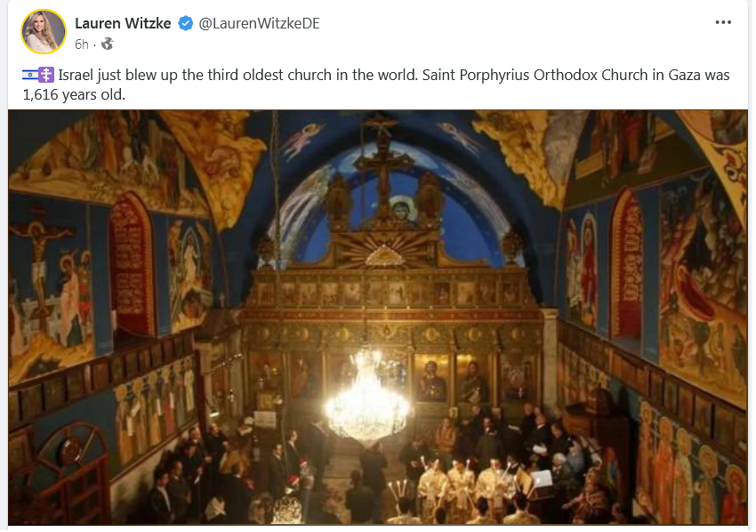
Task: Click the blue verified badge
Action: click(x=186, y=23)
